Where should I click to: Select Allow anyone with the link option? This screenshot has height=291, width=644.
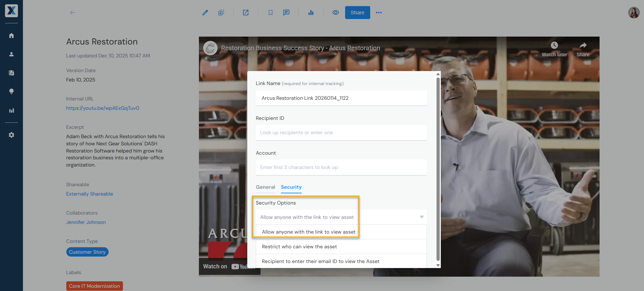click(x=341, y=232)
